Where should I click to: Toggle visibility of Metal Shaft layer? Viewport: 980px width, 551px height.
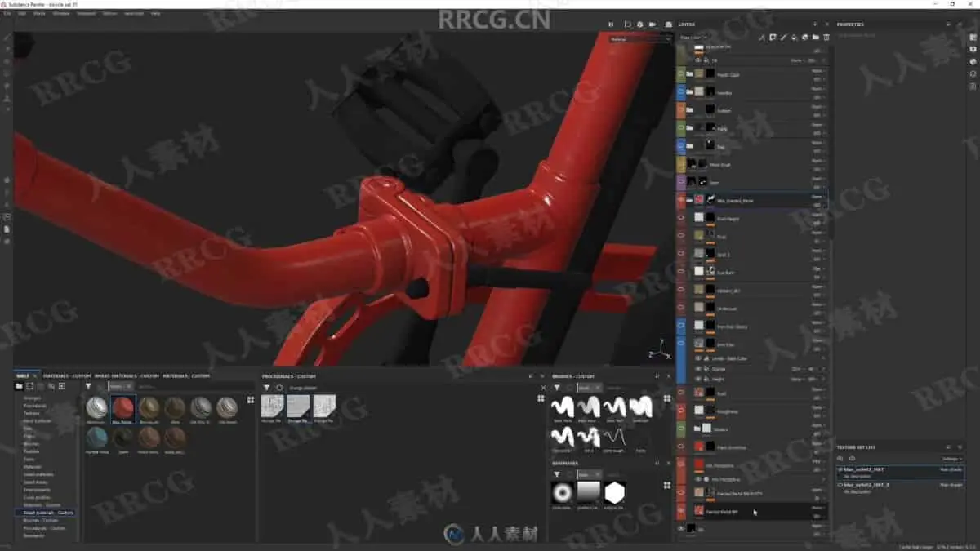(x=681, y=164)
